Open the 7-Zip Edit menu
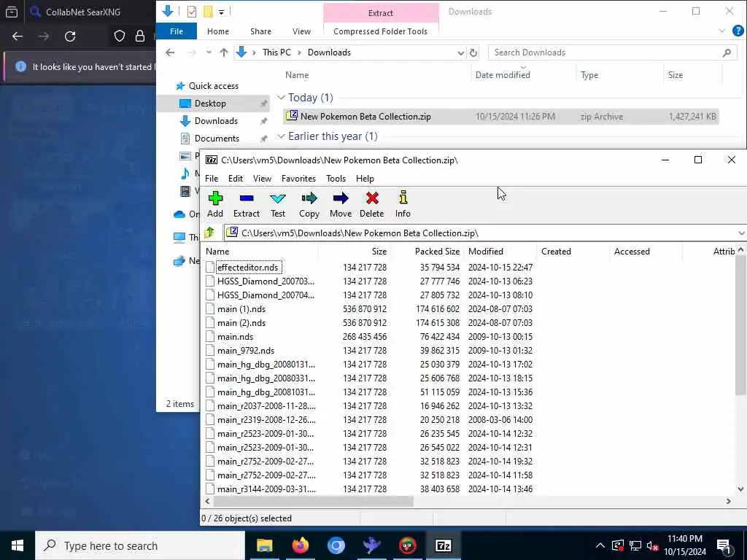The image size is (747, 560). click(236, 179)
